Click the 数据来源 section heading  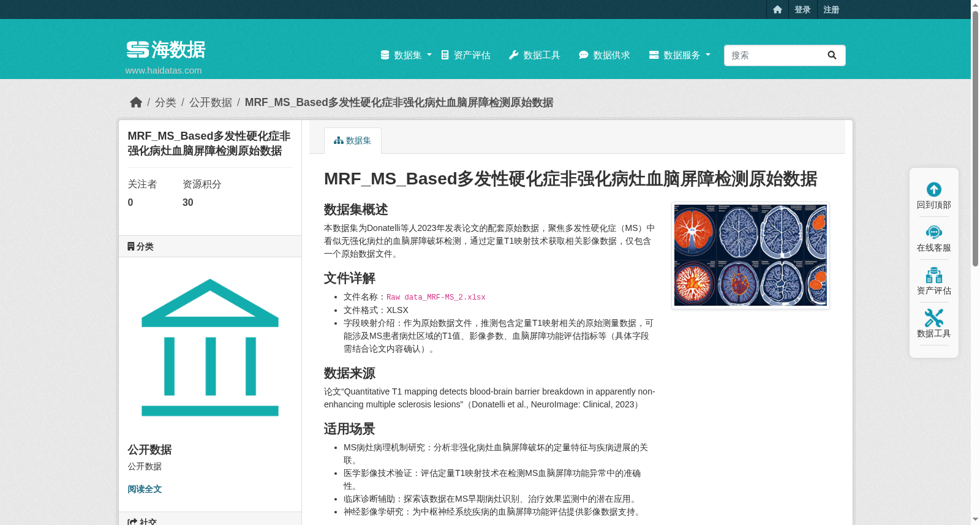pyautogui.click(x=350, y=373)
